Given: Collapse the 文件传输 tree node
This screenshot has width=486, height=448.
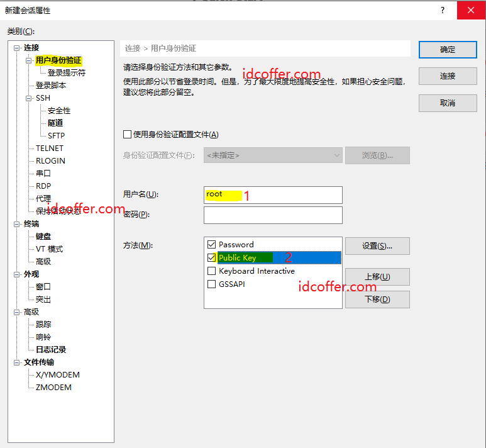Looking at the screenshot, I should pos(17,362).
